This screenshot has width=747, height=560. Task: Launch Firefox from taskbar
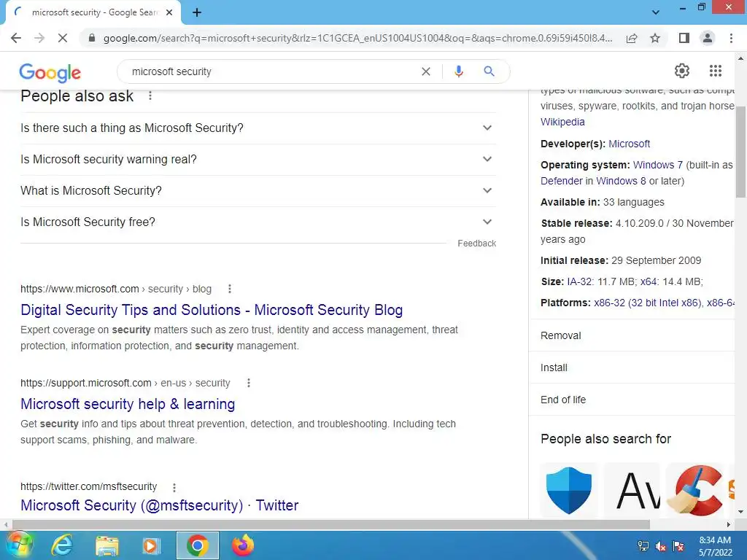pos(243,545)
